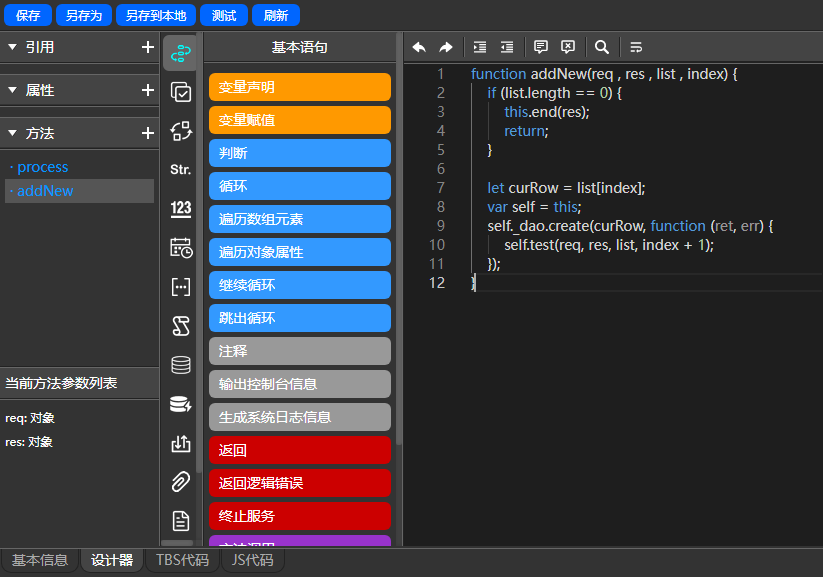Viewport: 823px width, 577px height.
Task: Insert a 终止服务 block
Action: coord(300,516)
